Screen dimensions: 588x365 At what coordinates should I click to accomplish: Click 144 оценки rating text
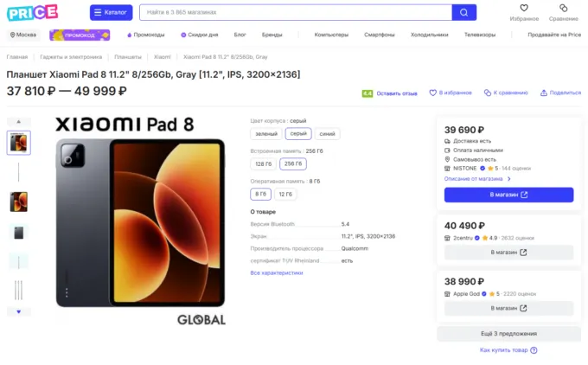516,169
